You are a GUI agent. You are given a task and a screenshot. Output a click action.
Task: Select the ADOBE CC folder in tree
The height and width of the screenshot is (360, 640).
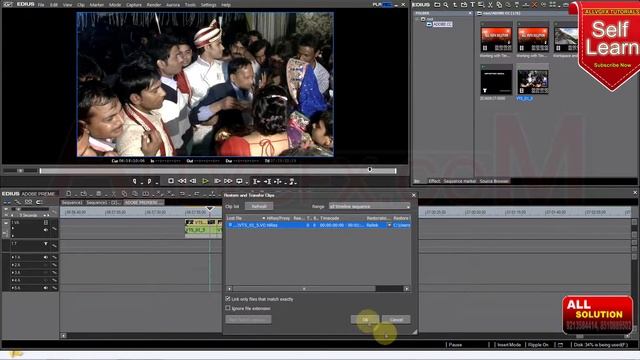(442, 24)
